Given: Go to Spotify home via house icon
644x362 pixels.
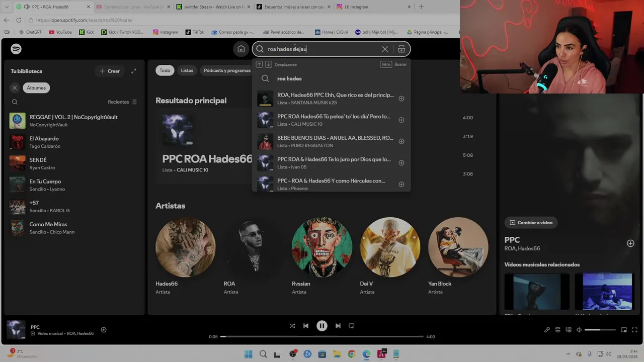Looking at the screenshot, I should pyautogui.click(x=241, y=49).
